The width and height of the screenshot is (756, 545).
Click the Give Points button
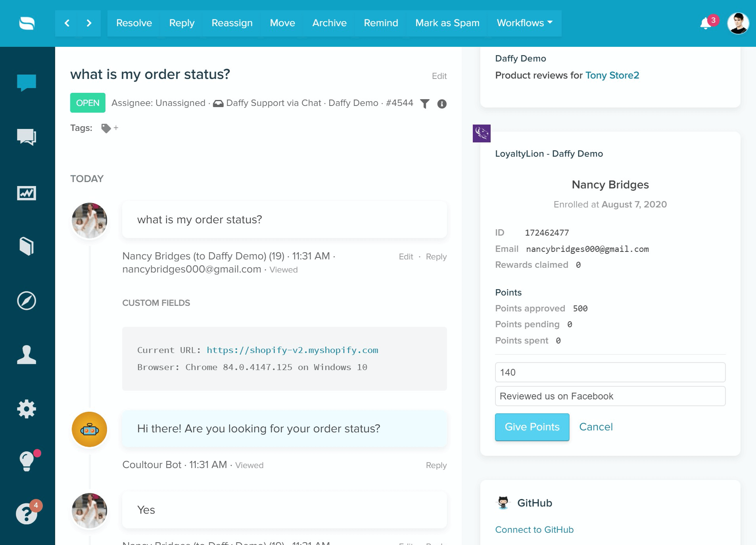click(x=532, y=427)
